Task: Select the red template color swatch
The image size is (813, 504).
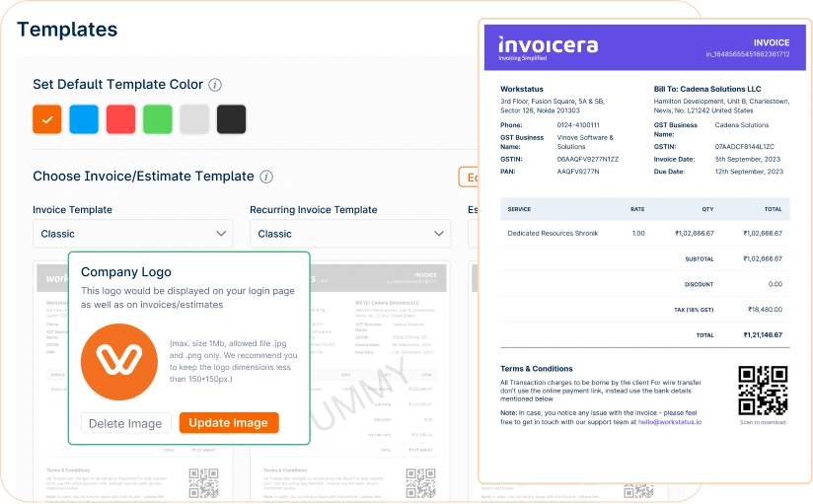Action: pos(120,119)
